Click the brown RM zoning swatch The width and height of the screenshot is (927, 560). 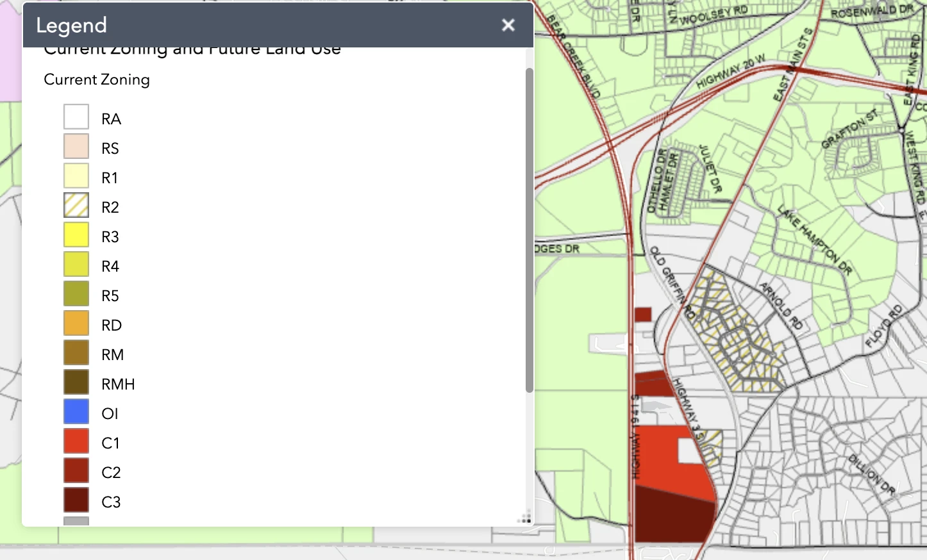coord(76,353)
